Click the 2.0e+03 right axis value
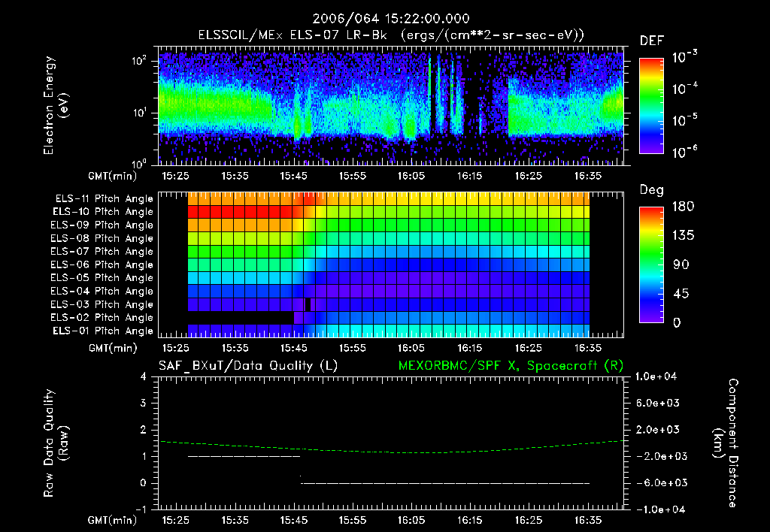This screenshot has height=532, width=770. pyautogui.click(x=658, y=429)
